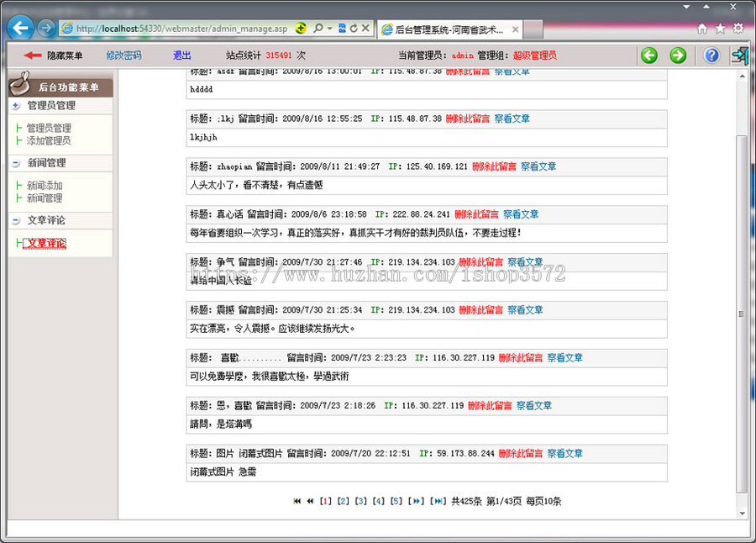Click the browser back button
Screen dimensions: 756x543
[x=20, y=28]
